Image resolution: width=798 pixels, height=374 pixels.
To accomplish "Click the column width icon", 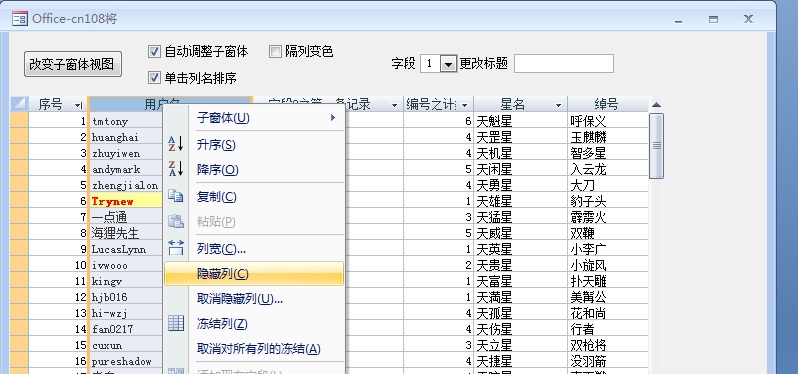I will (176, 248).
